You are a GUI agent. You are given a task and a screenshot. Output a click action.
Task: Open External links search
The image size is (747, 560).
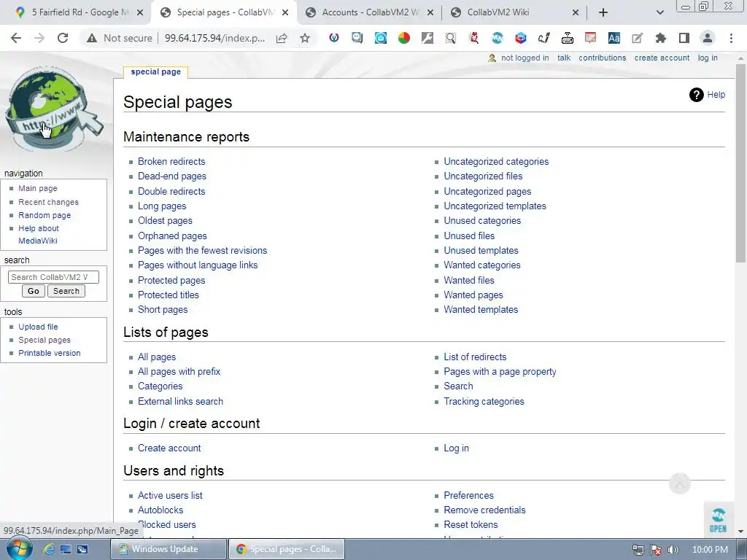tap(181, 402)
